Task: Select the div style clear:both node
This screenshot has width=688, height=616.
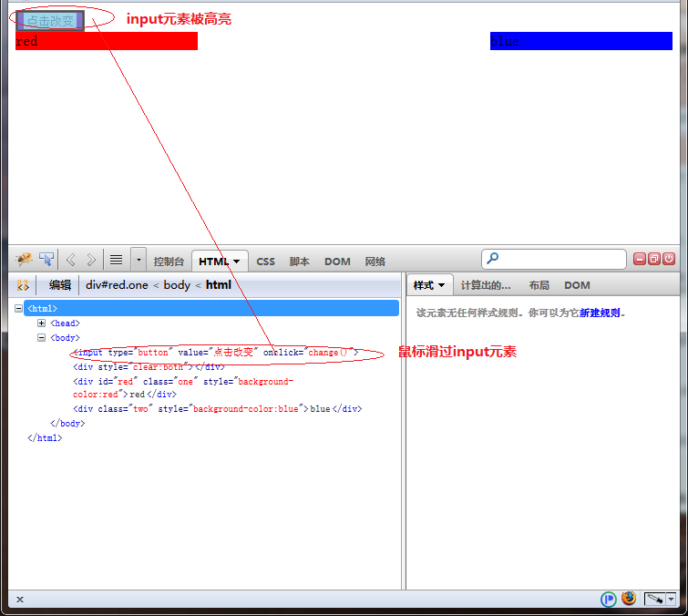Action: pos(149,367)
